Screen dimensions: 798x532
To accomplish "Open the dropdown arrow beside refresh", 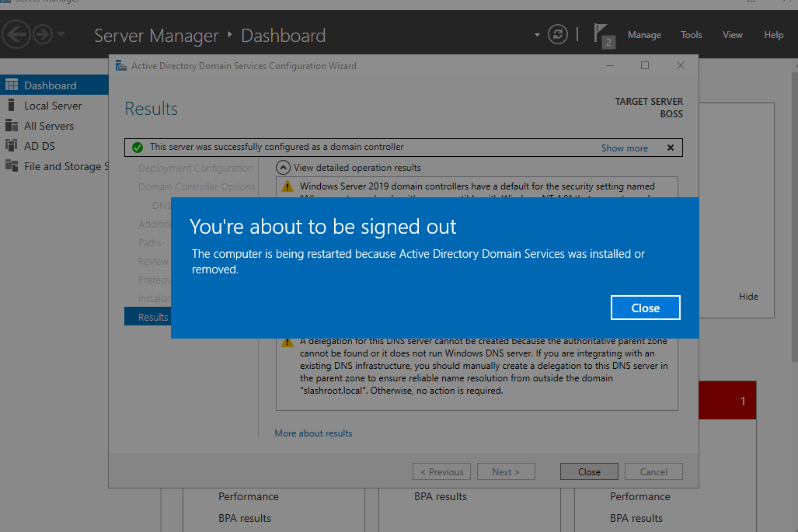I will pos(537,35).
